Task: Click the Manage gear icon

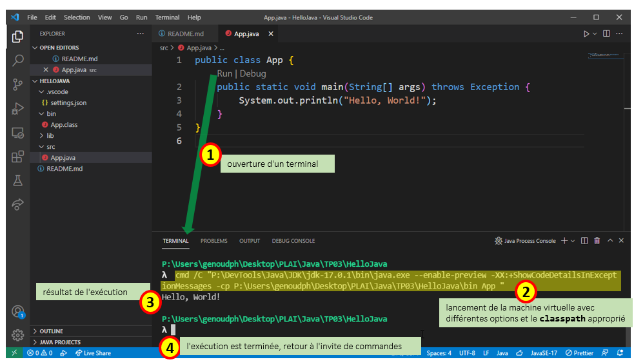Action: (x=18, y=336)
